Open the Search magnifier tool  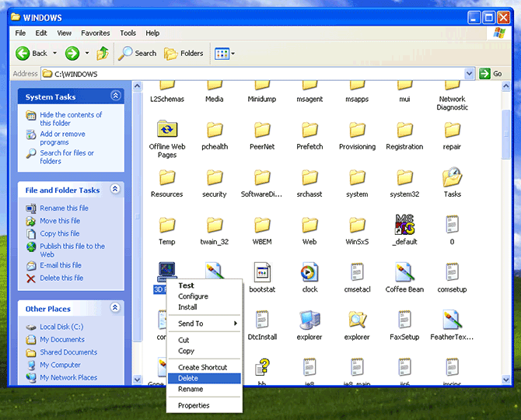pos(137,53)
